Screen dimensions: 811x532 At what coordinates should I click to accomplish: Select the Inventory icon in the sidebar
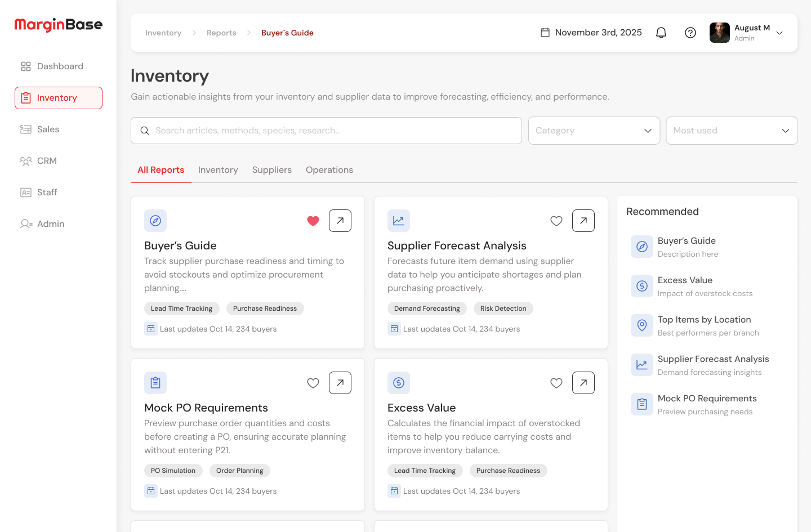[x=25, y=97]
